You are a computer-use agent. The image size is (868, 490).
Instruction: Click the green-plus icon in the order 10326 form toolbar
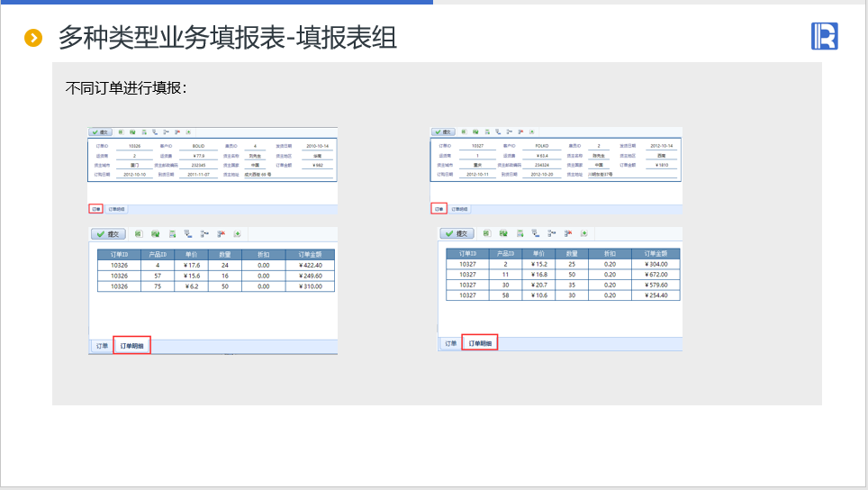(188, 132)
